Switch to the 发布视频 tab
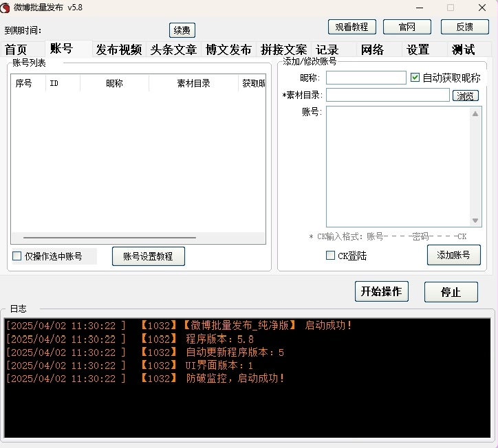 click(x=119, y=49)
